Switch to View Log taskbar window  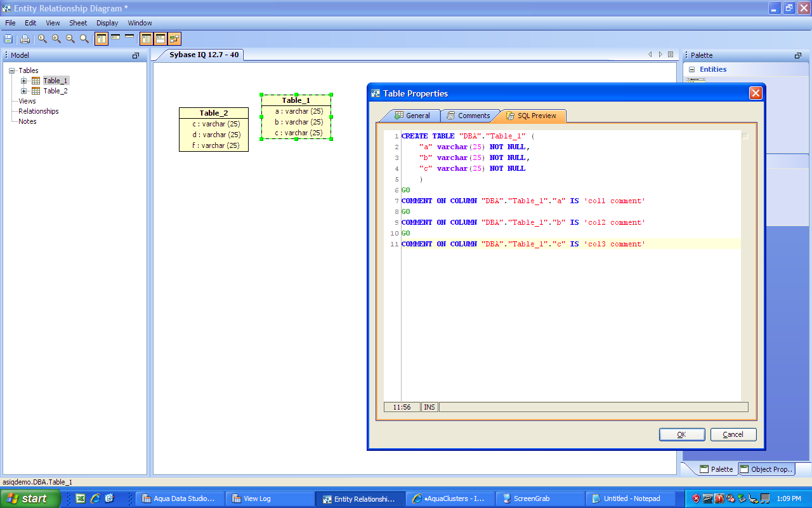point(270,498)
